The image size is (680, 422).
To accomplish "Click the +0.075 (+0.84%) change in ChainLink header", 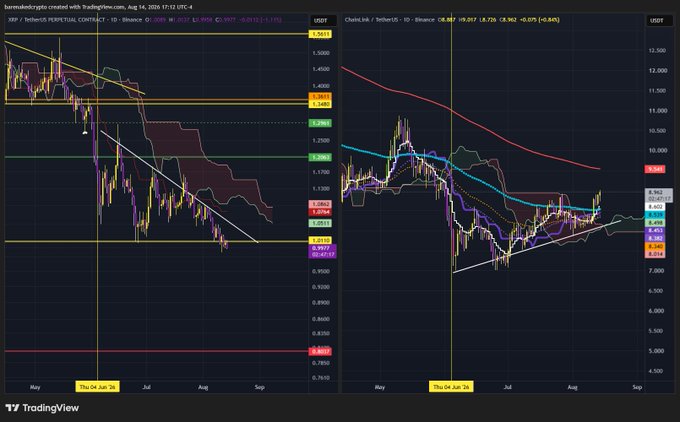I will [x=540, y=20].
